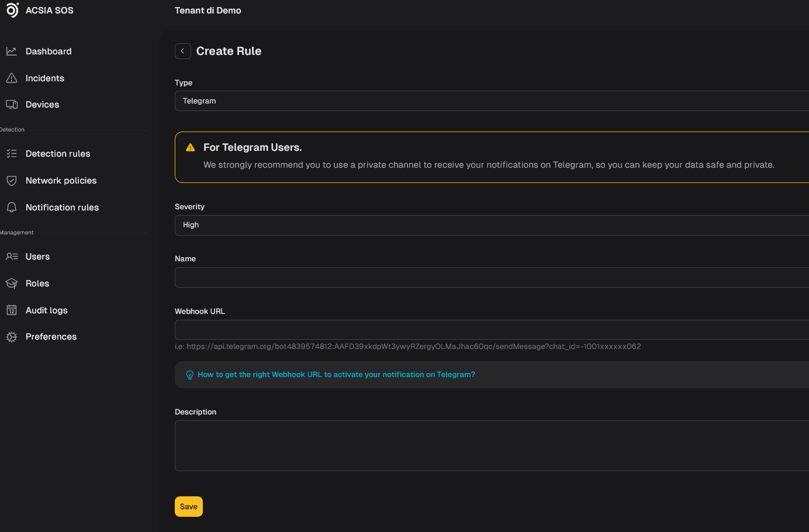Click the Create Rule heading

click(229, 51)
